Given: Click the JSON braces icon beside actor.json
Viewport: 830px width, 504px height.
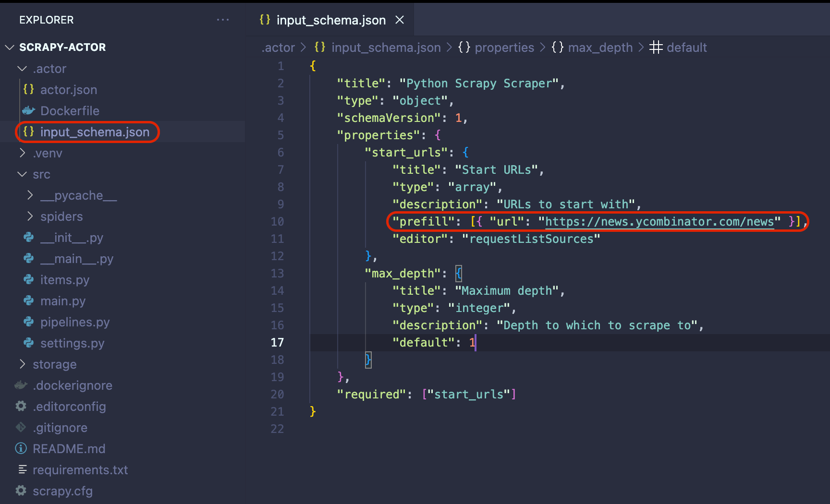Looking at the screenshot, I should click(28, 89).
